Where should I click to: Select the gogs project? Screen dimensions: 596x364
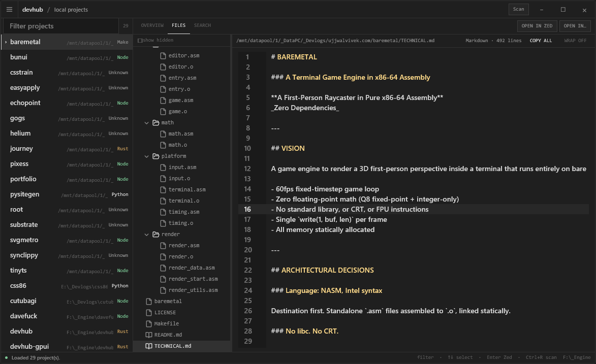click(67, 118)
